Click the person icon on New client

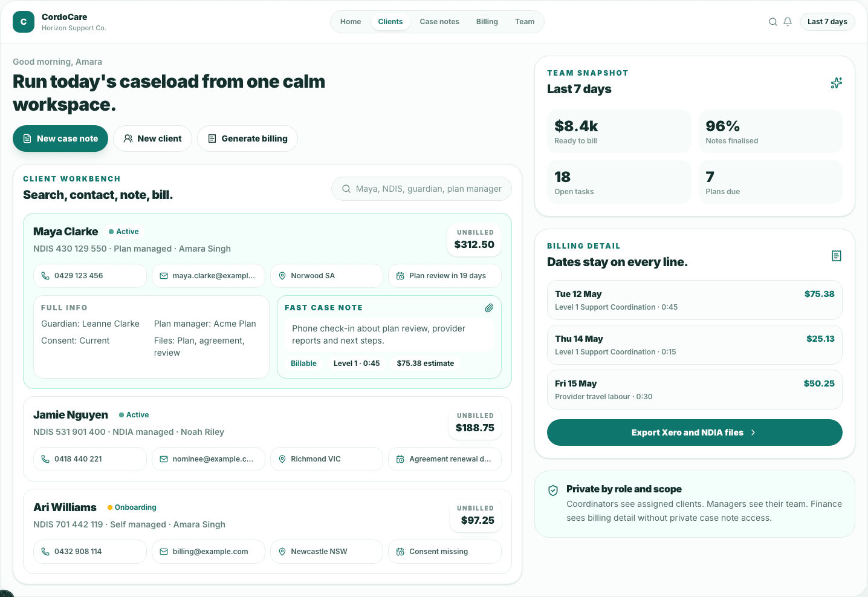click(128, 139)
